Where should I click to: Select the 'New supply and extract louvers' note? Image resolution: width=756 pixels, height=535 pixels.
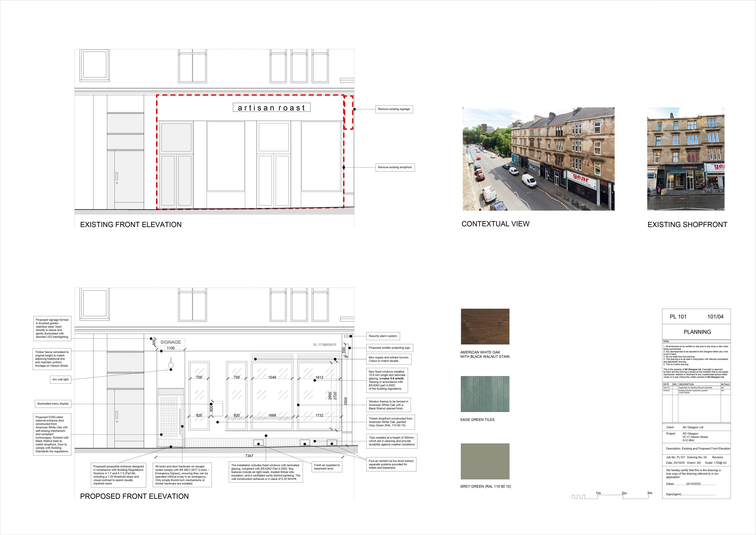[389, 359]
